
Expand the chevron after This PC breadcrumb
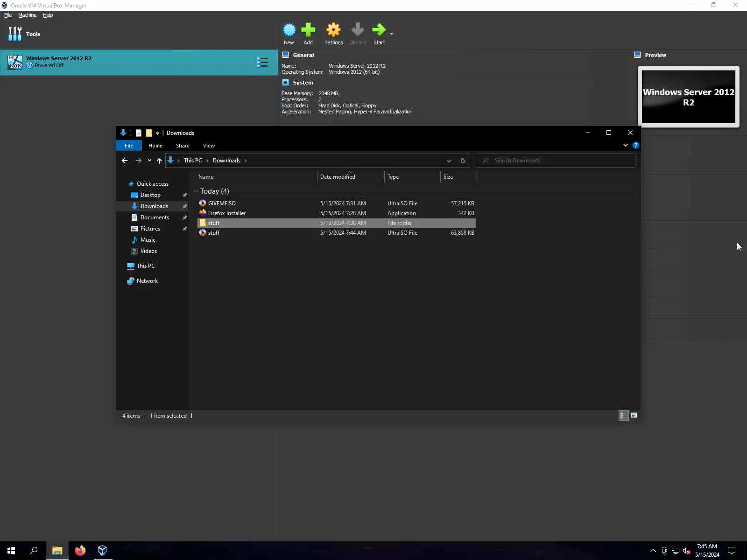(207, 161)
